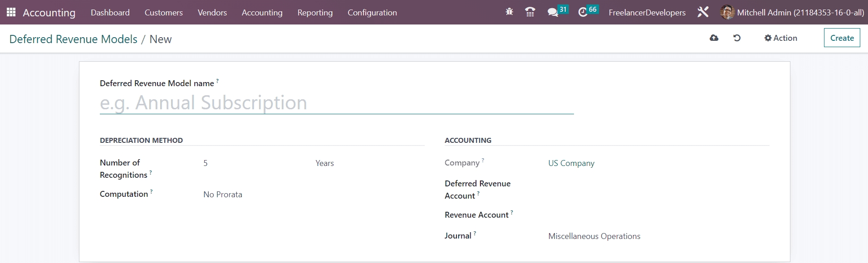Image resolution: width=868 pixels, height=263 pixels.
Task: Click the Number of Recognitions value field
Action: pos(254,163)
